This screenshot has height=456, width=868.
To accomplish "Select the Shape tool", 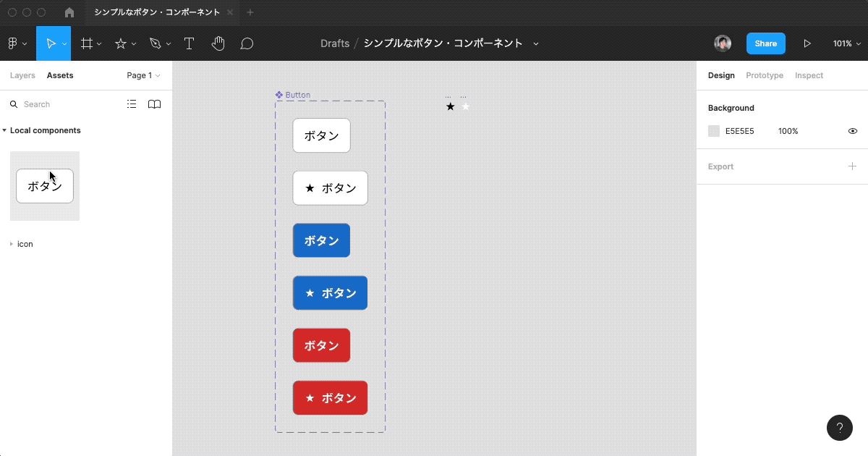I will [x=121, y=43].
